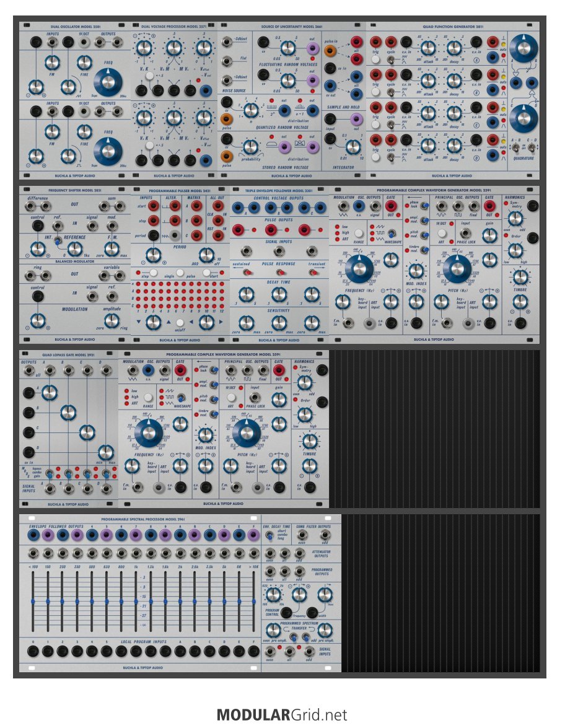This screenshot has height=728, width=565.
Task: Click the MODULARGrid.net logo
Action: coord(282,714)
